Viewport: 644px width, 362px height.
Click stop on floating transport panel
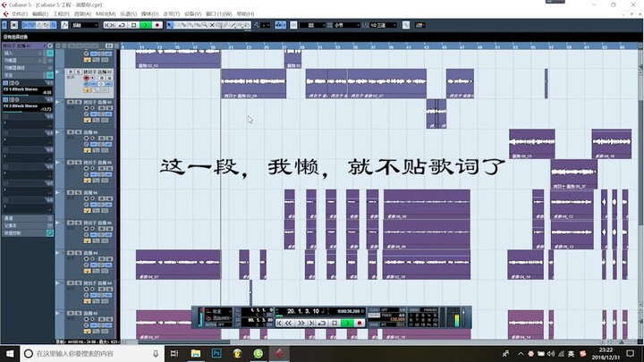coord(335,323)
